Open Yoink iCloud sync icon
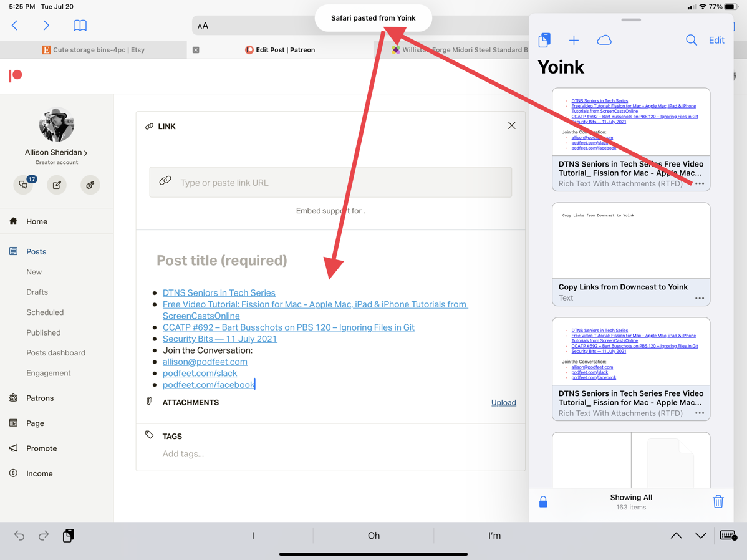The height and width of the screenshot is (560, 747). coord(604,41)
